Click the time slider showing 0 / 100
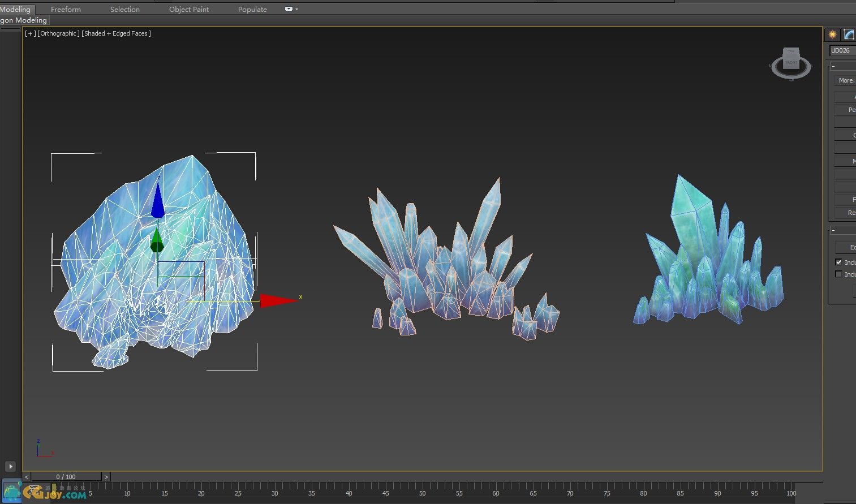 pyautogui.click(x=66, y=477)
